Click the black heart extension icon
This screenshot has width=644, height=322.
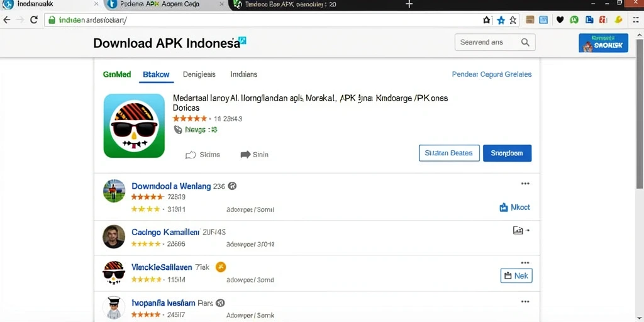pos(560,19)
